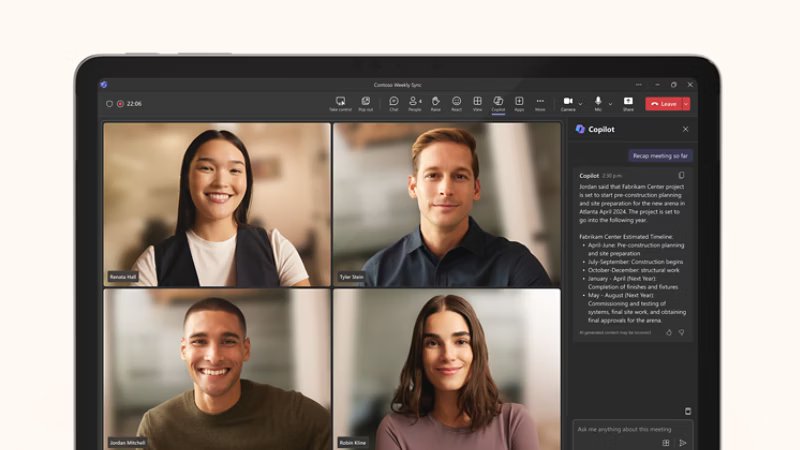The height and width of the screenshot is (450, 800).
Task: Open the meeting Chat
Action: click(x=394, y=104)
